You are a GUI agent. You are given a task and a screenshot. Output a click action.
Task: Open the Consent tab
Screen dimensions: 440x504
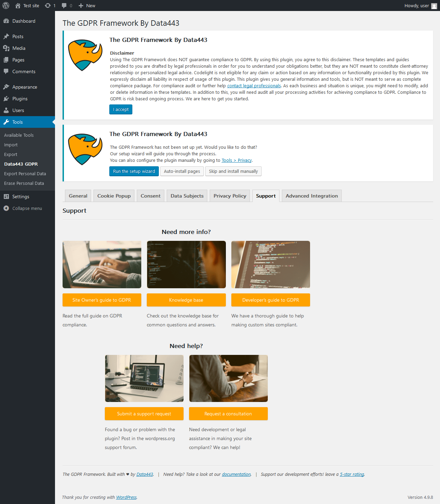point(151,196)
